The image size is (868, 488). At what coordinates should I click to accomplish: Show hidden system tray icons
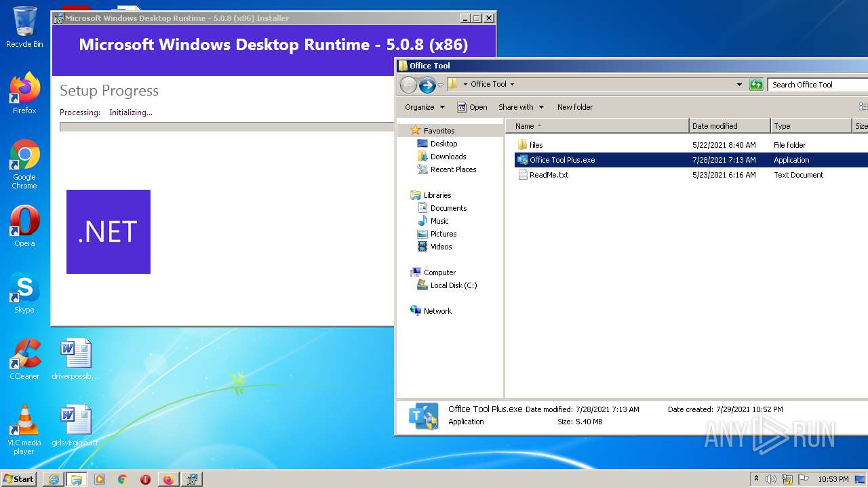coord(756,479)
